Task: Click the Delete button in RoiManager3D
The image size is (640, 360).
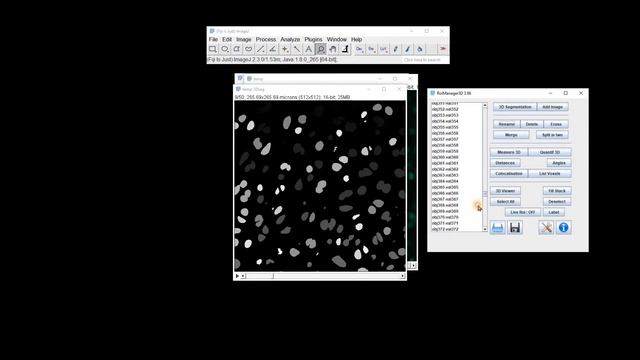Action: coord(532,124)
